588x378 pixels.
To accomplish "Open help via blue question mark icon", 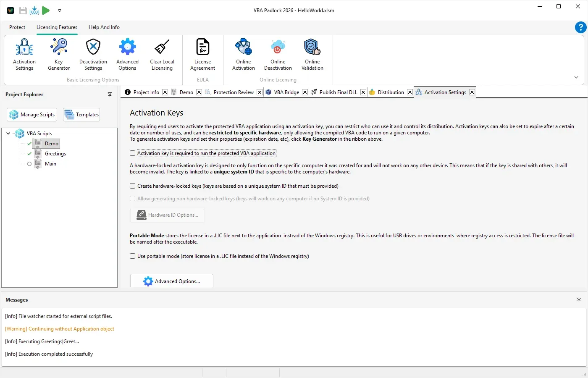I will [580, 27].
